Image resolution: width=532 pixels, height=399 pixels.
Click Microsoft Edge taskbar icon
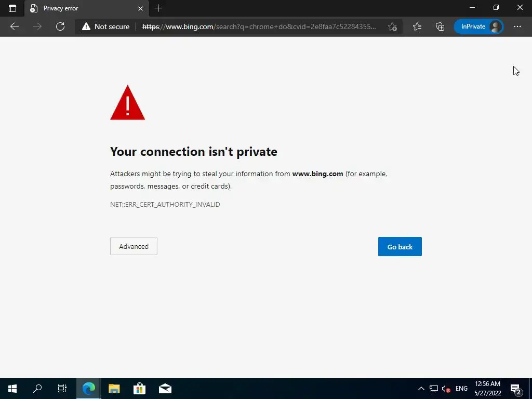pyautogui.click(x=88, y=389)
